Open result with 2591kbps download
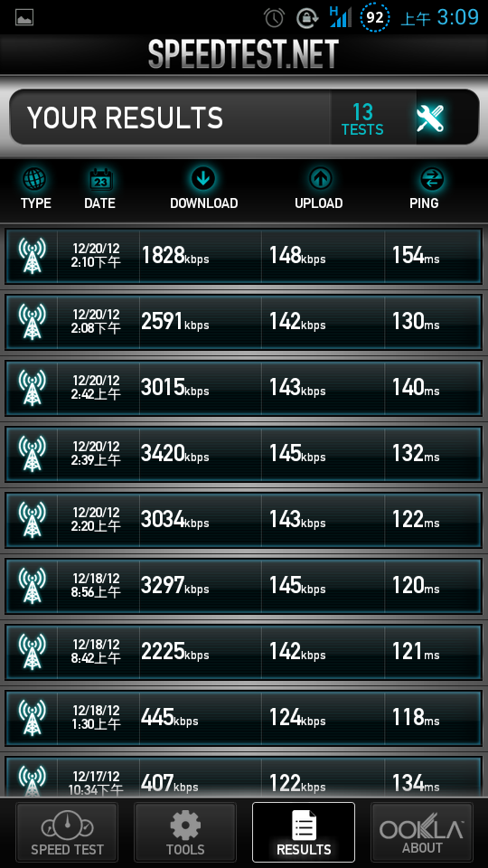Image resolution: width=488 pixels, height=868 pixels. click(x=243, y=322)
